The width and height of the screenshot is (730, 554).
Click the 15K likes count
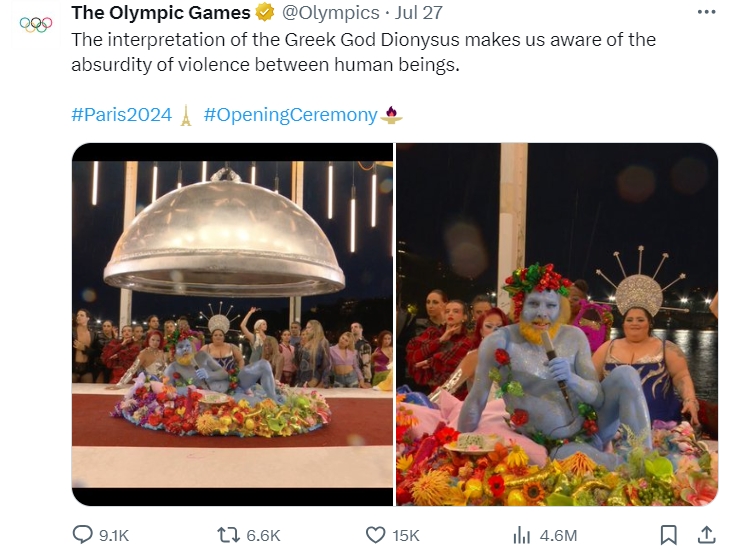(x=406, y=536)
